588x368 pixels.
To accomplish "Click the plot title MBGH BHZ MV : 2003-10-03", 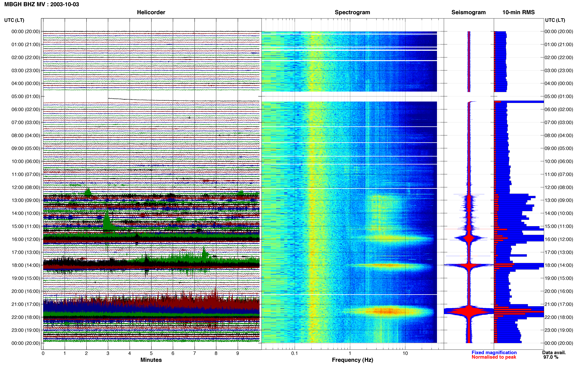I will pos(42,4).
